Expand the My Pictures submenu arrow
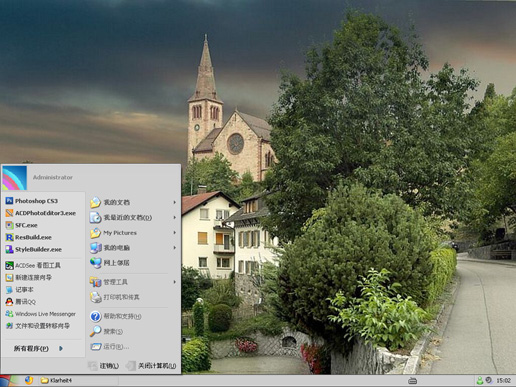This screenshot has width=516, height=387. click(x=174, y=233)
